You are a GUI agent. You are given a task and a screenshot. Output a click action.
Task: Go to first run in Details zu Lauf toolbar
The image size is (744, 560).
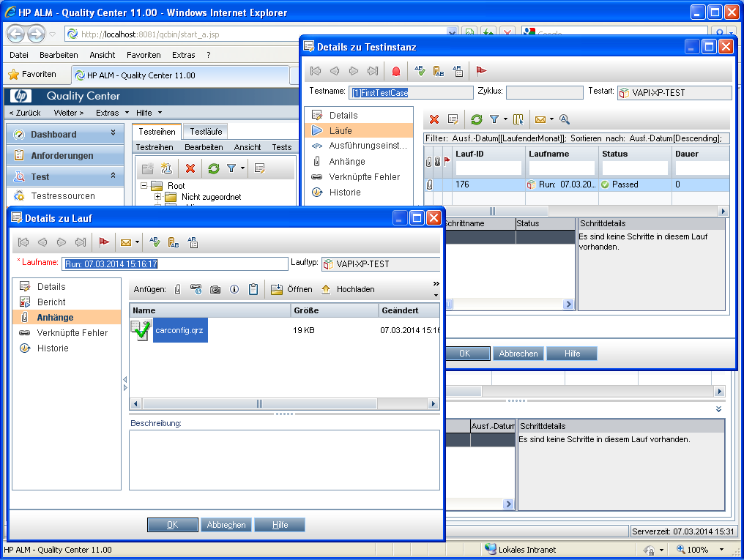click(x=23, y=242)
